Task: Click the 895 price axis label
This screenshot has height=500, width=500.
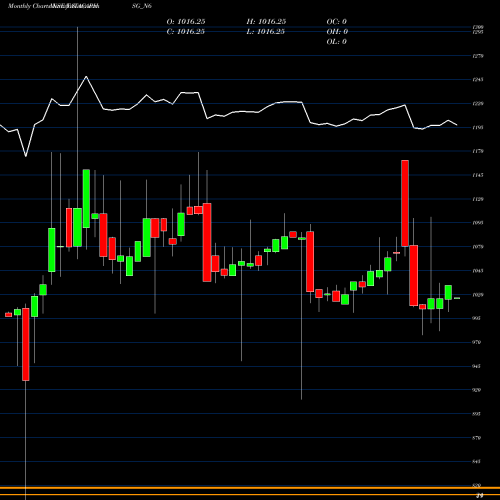Action: point(477,414)
